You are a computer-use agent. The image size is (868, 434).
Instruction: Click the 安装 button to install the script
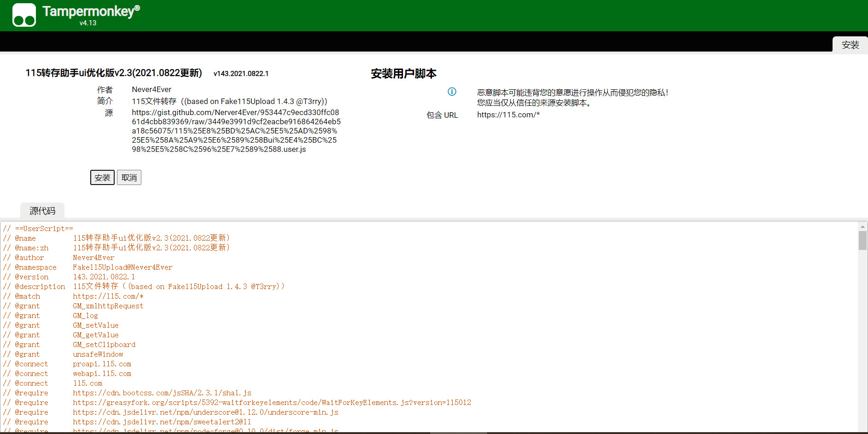point(102,178)
